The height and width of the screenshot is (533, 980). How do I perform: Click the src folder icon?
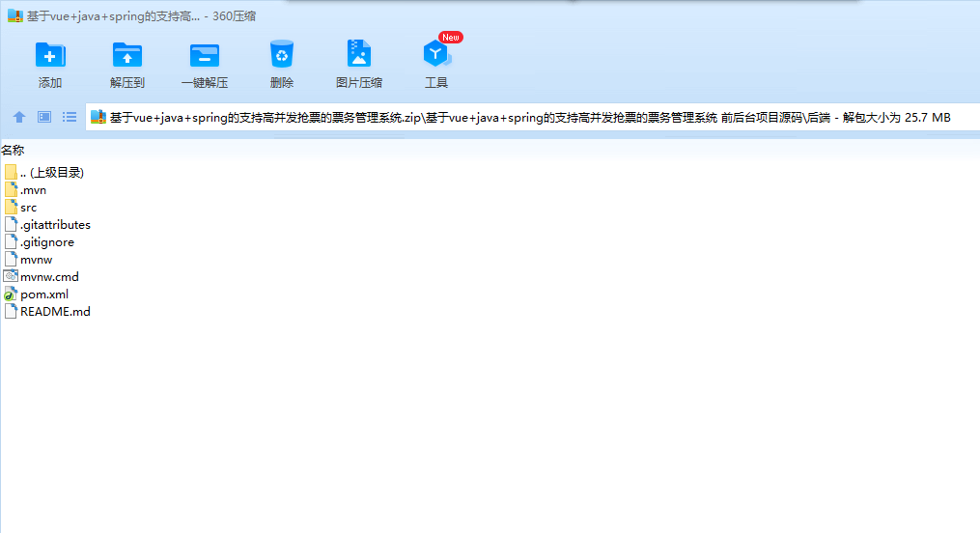pos(11,208)
